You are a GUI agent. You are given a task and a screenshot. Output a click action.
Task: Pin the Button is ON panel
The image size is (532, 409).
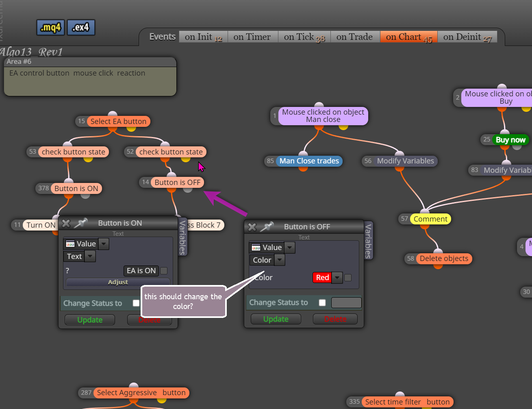[x=81, y=223]
